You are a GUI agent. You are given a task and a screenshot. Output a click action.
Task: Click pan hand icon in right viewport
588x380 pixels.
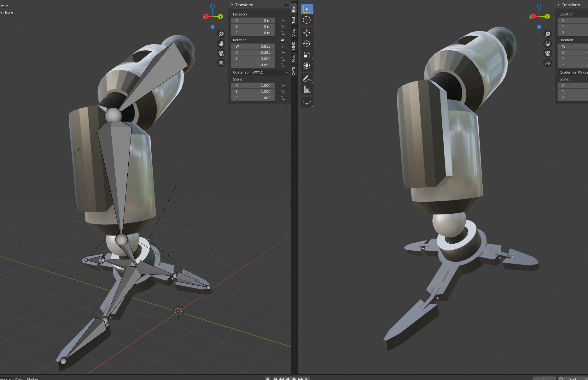548,44
